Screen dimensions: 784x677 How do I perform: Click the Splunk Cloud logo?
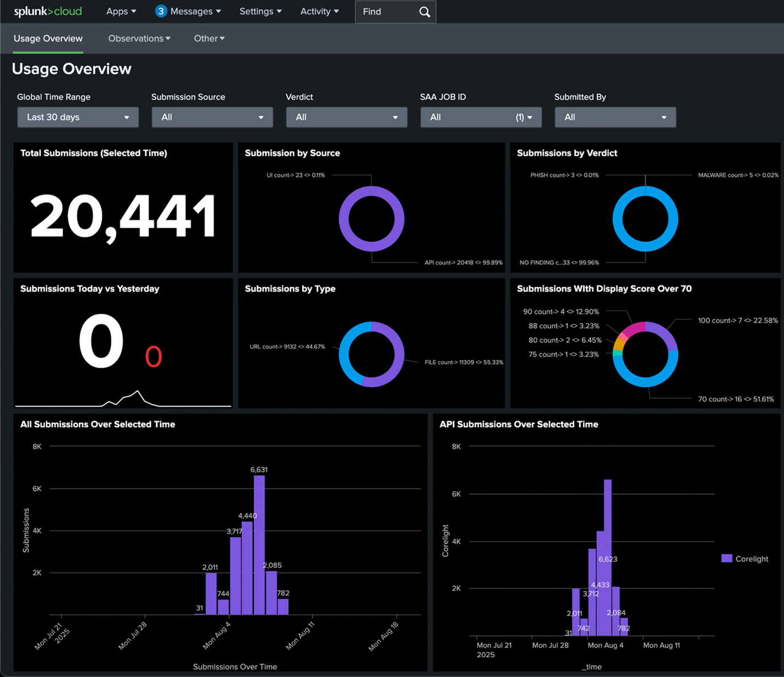(48, 12)
